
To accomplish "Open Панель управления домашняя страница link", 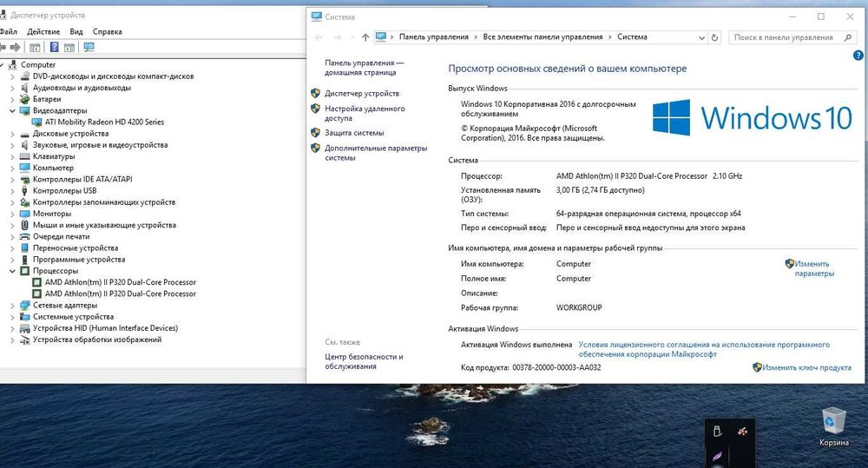I will (x=365, y=68).
